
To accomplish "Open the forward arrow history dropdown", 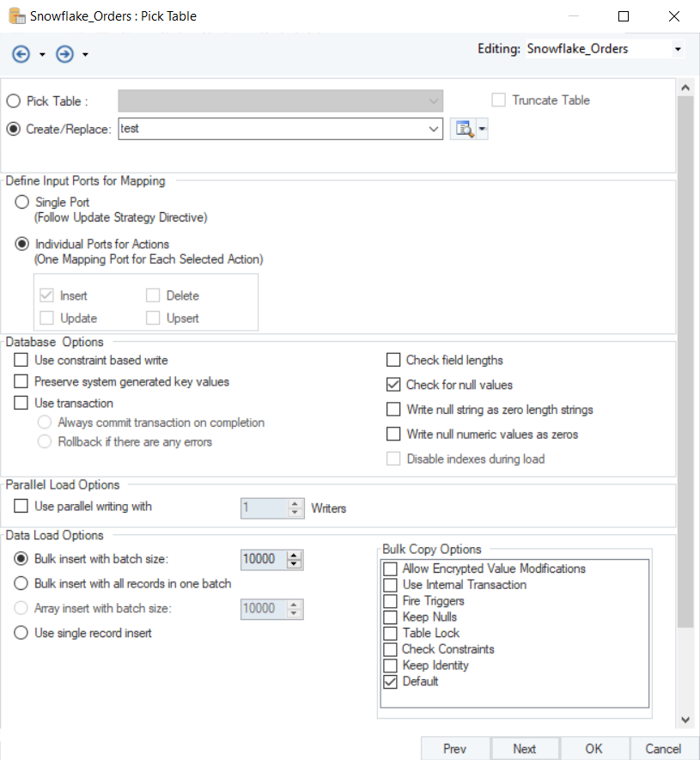I will 85,55.
